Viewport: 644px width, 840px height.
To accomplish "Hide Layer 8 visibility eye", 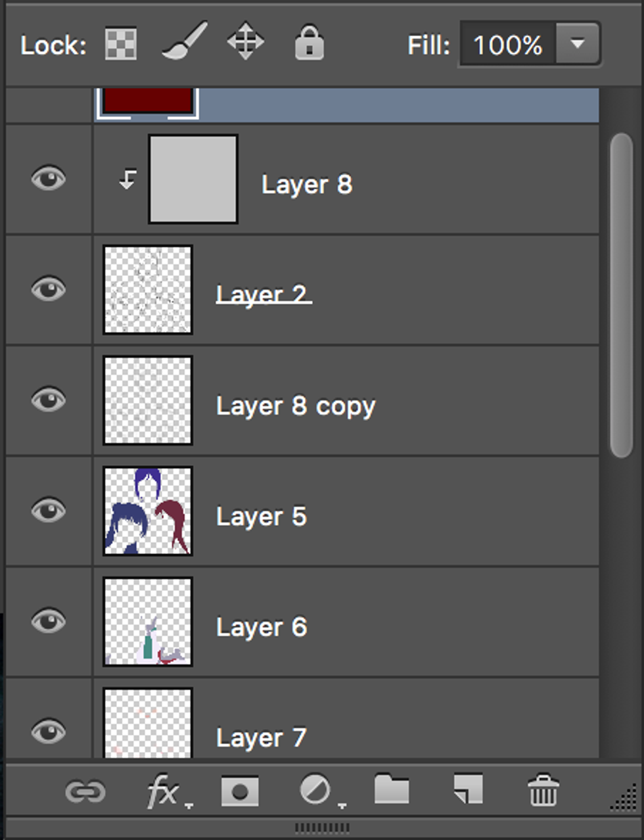I will point(49,179).
